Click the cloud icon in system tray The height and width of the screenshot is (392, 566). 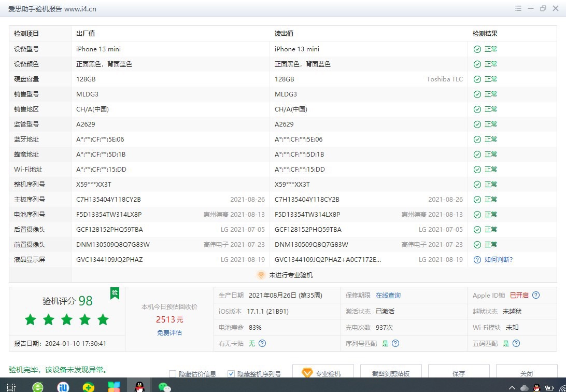pos(525,388)
